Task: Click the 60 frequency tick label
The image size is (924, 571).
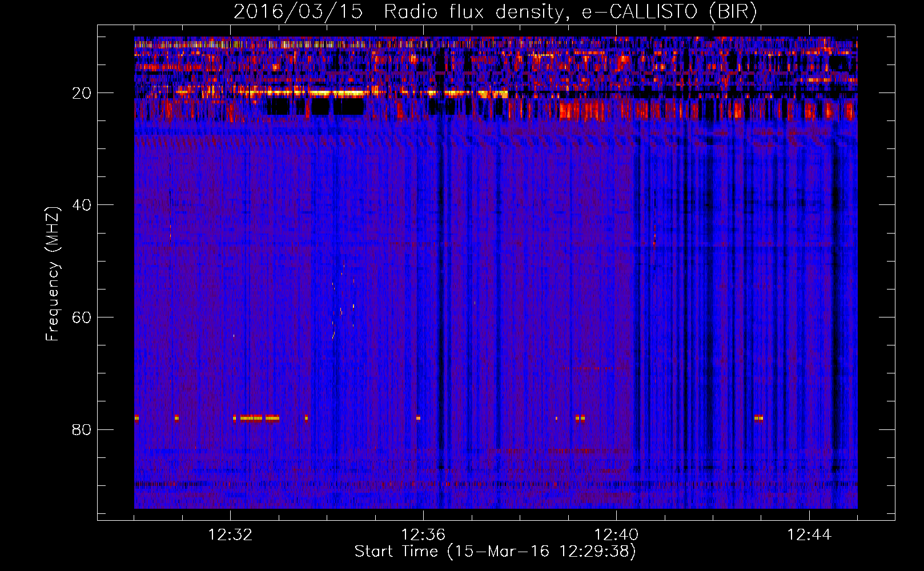Action: [x=82, y=317]
